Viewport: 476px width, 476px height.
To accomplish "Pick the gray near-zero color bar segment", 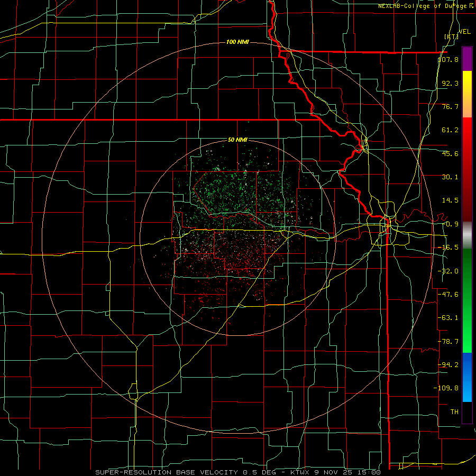I will pos(467,235).
